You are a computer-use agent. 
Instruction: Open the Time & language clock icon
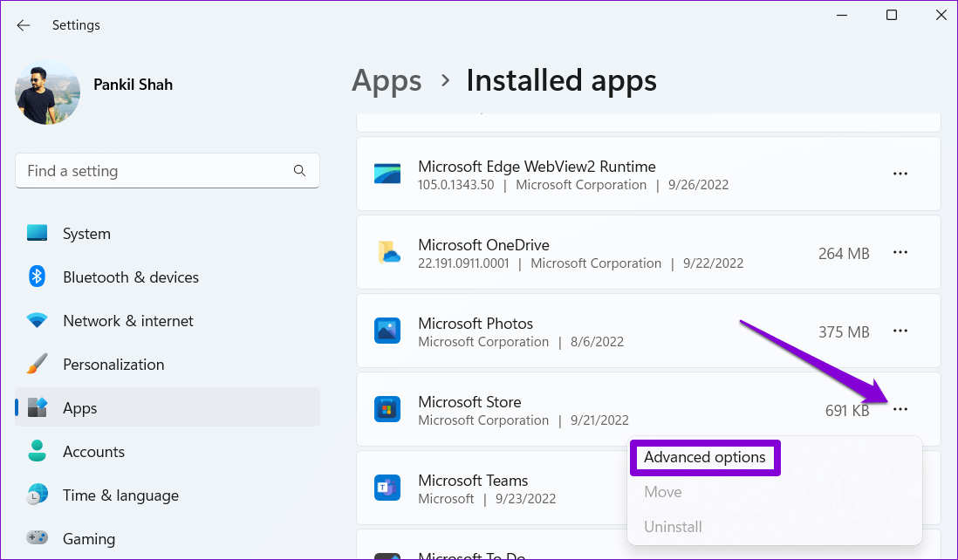(x=38, y=495)
